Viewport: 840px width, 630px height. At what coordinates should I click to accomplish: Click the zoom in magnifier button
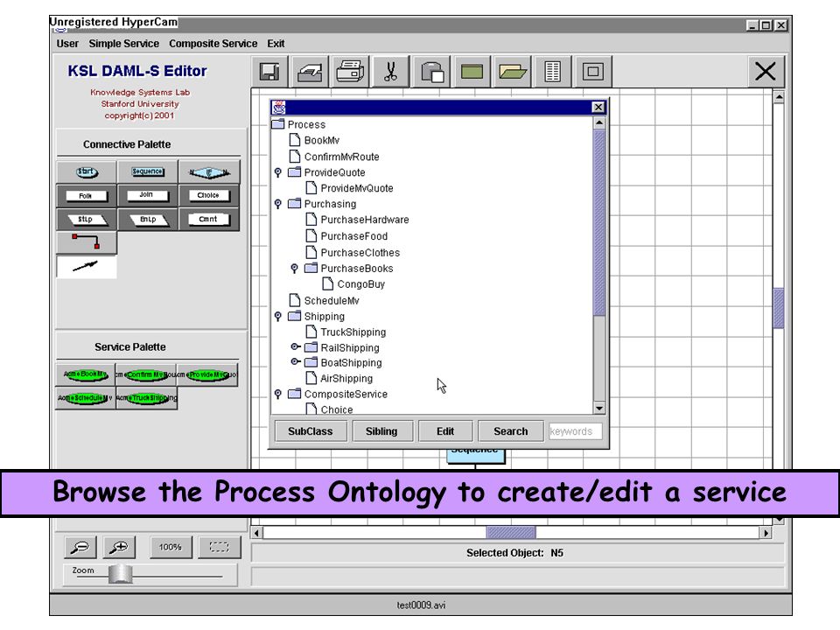tap(119, 547)
